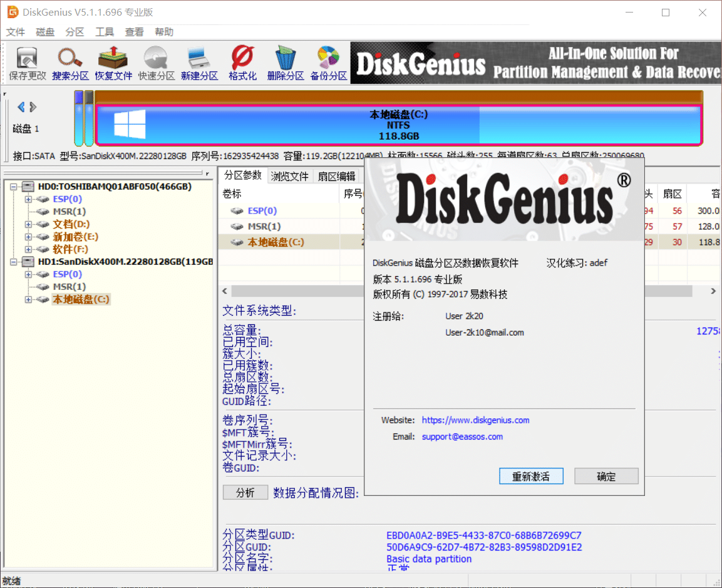Click drive icon of ESP(0) row in partition table
The width and height of the screenshot is (722, 588).
237,211
